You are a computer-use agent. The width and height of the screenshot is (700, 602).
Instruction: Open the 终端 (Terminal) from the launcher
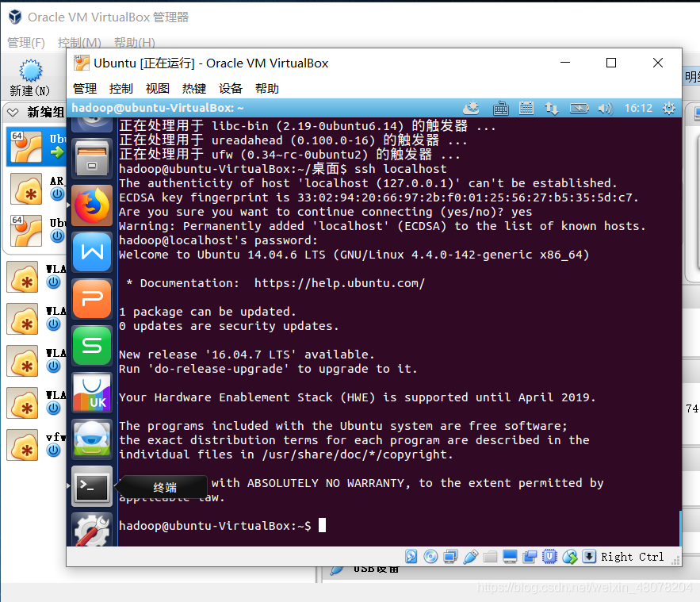pos(90,486)
